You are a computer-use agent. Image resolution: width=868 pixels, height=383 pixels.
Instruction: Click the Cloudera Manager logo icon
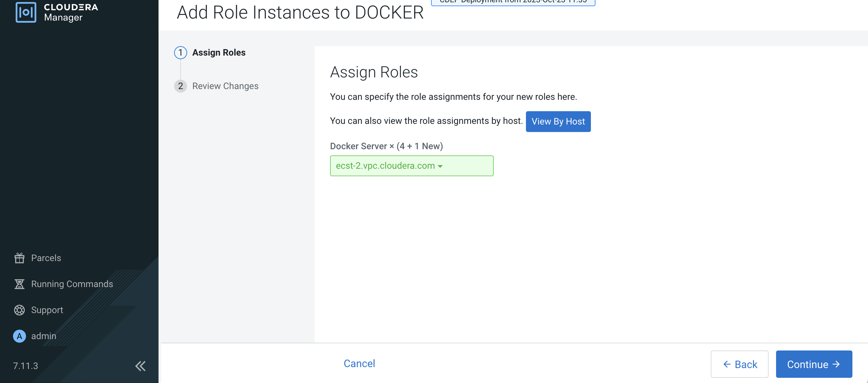pos(26,12)
